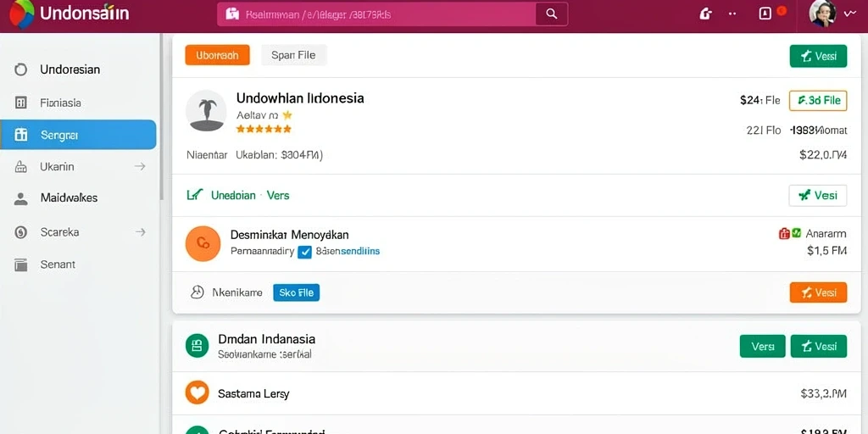Open Desminakar Menoyakan entry
The height and width of the screenshot is (434, 868).
[290, 235]
